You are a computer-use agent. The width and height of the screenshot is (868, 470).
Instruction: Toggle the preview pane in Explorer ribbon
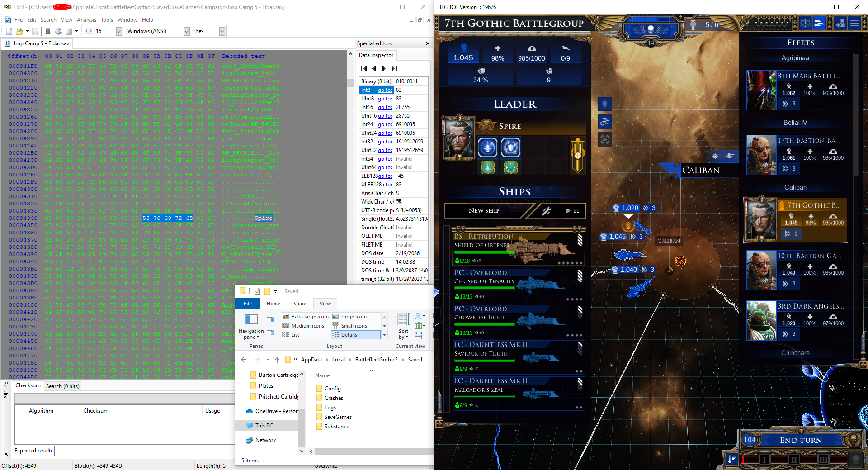(270, 319)
